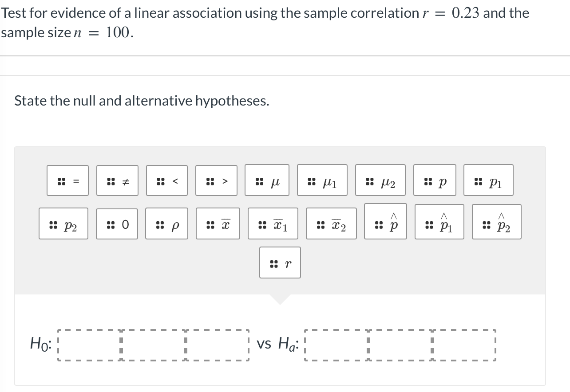The width and height of the screenshot is (570, 392).
Task: Select the not-equal sign tile
Action: click(x=117, y=180)
